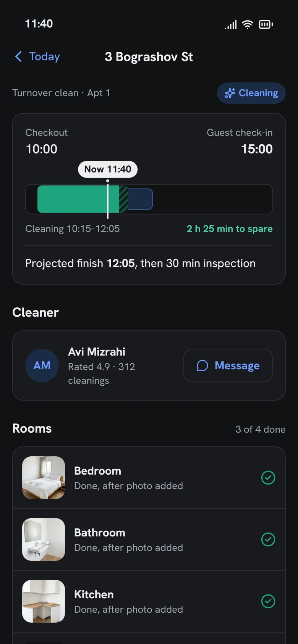Tap the sparkle icon in Cleaning badge
Image resolution: width=298 pixels, height=644 pixels.
pyautogui.click(x=230, y=93)
